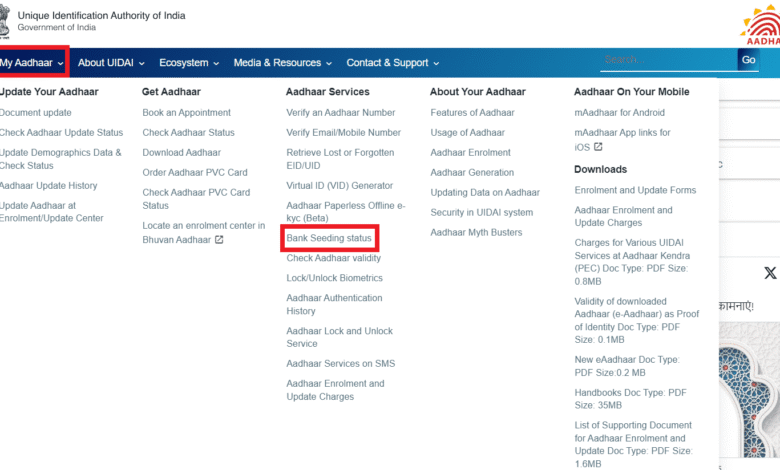Click the Aadhaar sun logo

761,25
